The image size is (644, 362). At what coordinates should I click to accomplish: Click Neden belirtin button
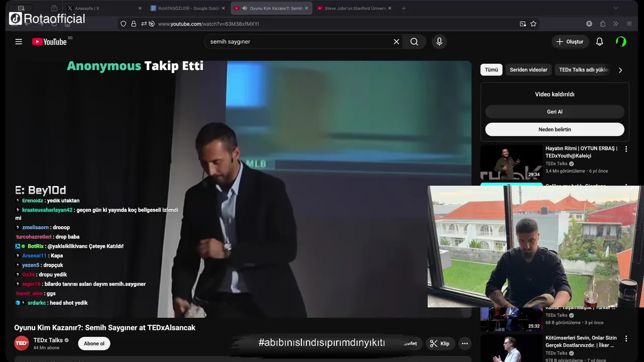(x=554, y=129)
